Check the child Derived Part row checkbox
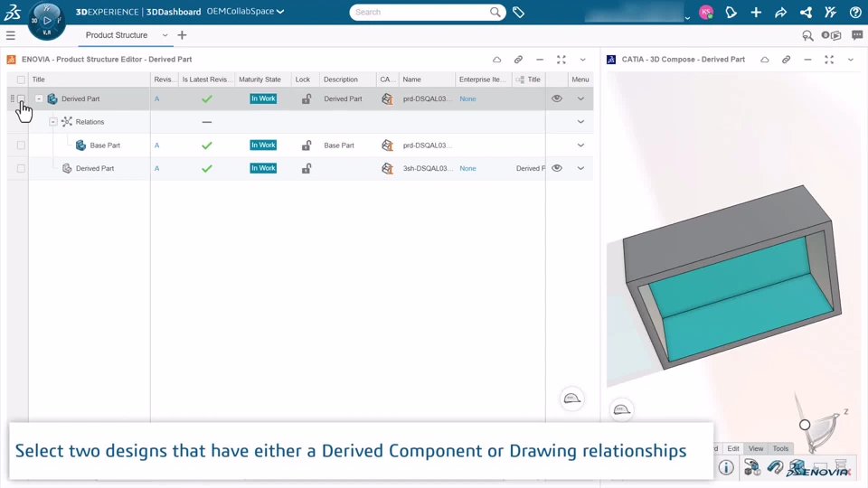Screen dimensions: 868x488 21,168
